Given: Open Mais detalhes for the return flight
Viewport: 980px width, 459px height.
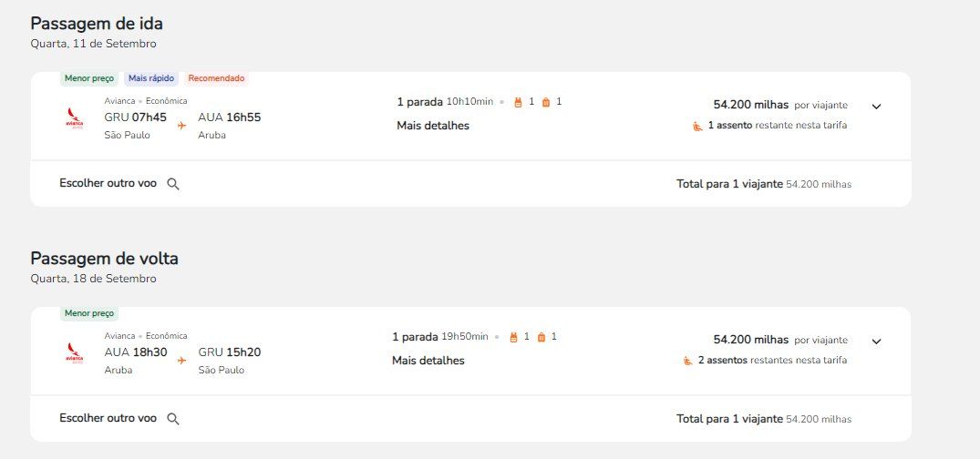Looking at the screenshot, I should coord(428,361).
